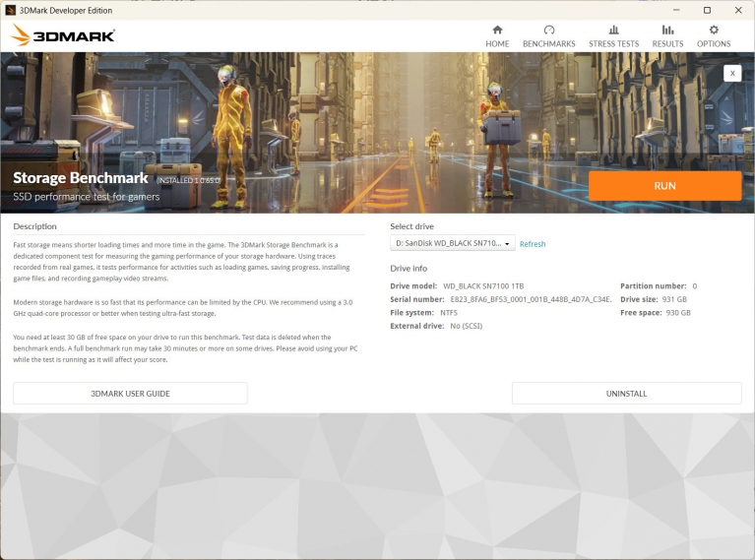Click the OPTIONS menu label

(x=714, y=44)
